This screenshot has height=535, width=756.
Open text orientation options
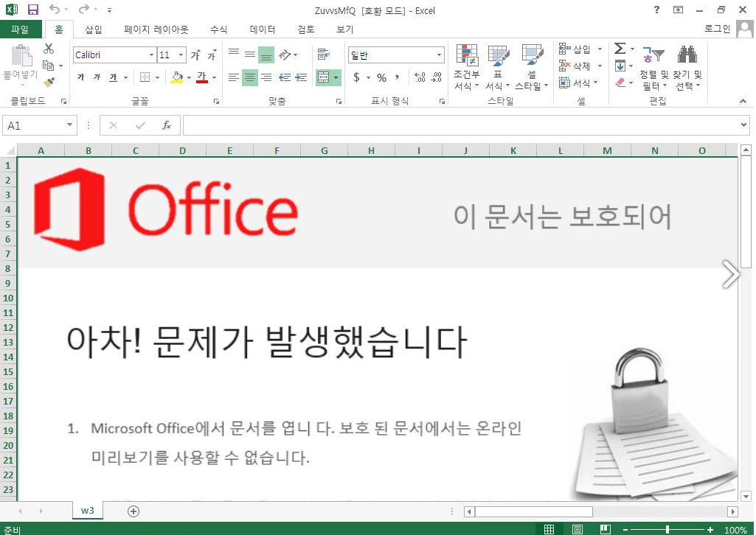[285, 55]
